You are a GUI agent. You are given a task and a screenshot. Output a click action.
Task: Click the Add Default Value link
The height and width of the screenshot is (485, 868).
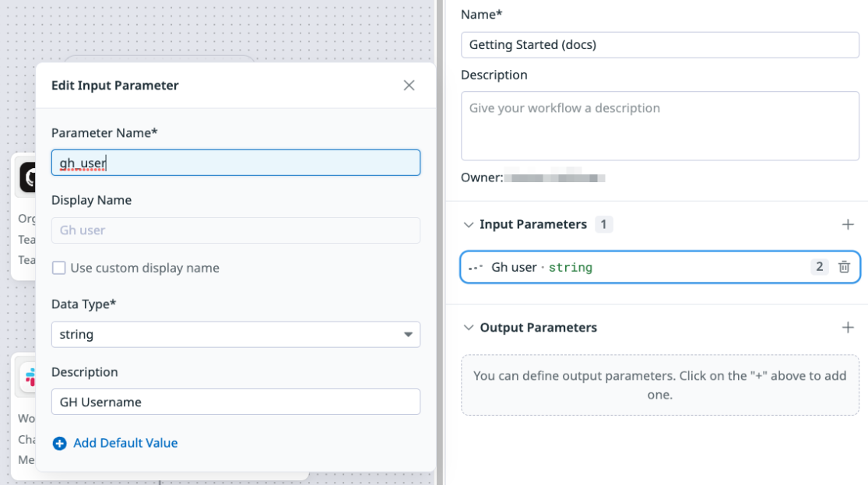coord(125,443)
